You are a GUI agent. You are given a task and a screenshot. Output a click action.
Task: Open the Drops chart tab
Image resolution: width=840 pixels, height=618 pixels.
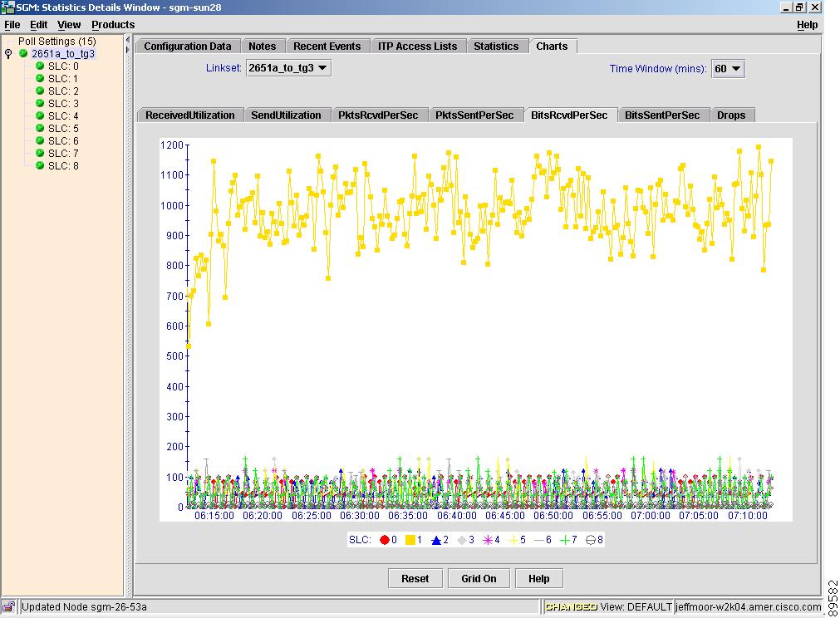coord(731,115)
